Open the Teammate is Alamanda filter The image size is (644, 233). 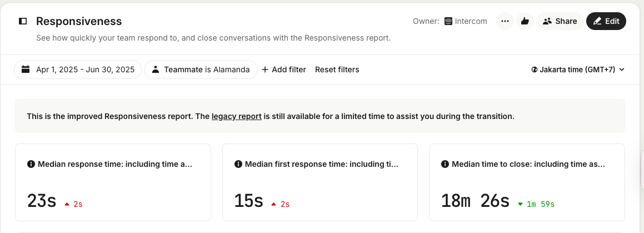click(x=201, y=70)
